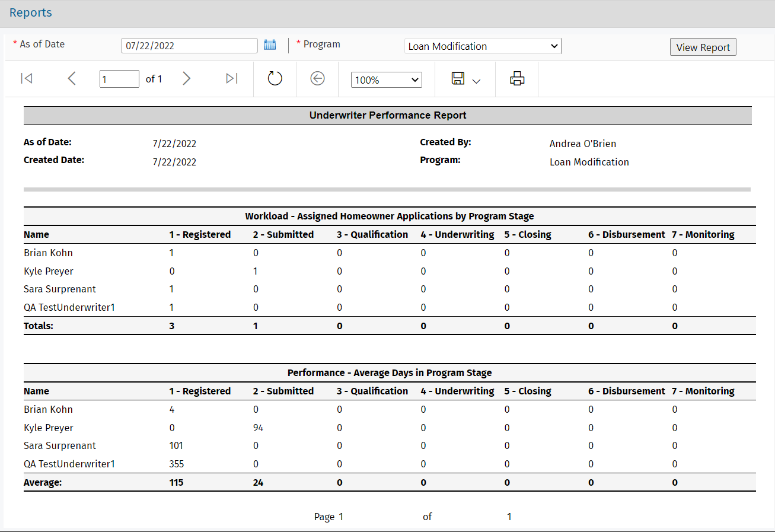Select the Underwriter Performance Report title bar

(387, 116)
